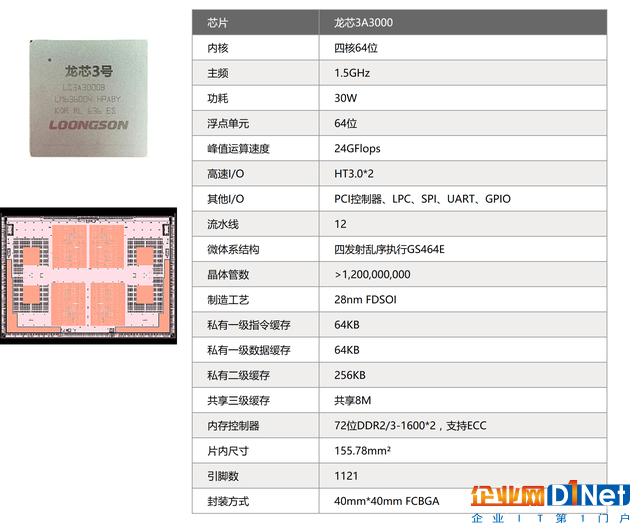Click the 'LOONGSON' logo on chip photo
630x523 pixels.
[89, 125]
